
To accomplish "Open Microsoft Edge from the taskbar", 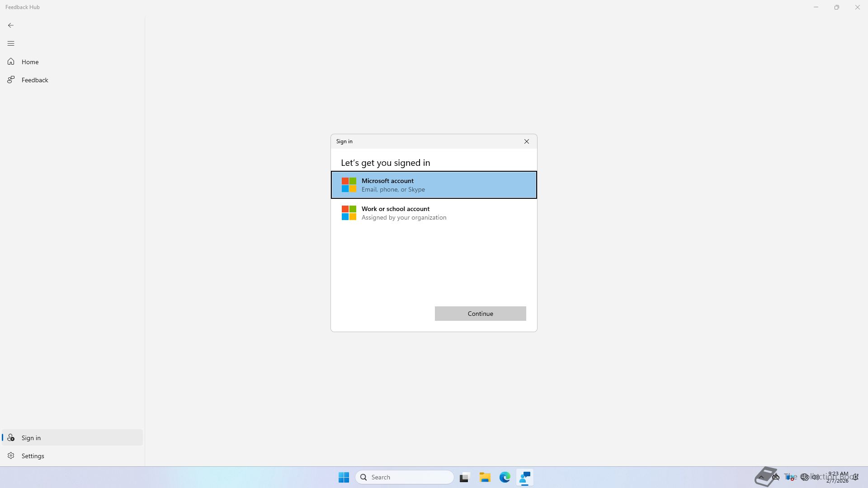I will click(x=505, y=477).
